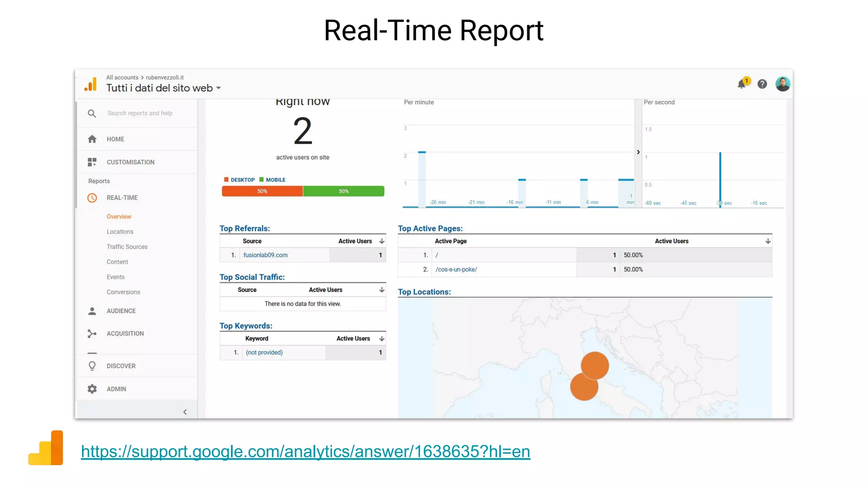Click the Discover lightbulb icon
The width and height of the screenshot is (868, 488).
pos(92,366)
